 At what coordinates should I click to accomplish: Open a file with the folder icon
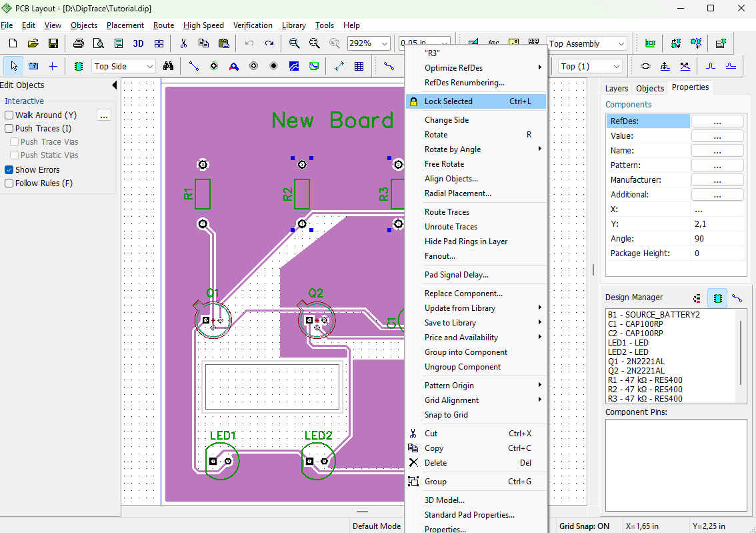click(33, 43)
